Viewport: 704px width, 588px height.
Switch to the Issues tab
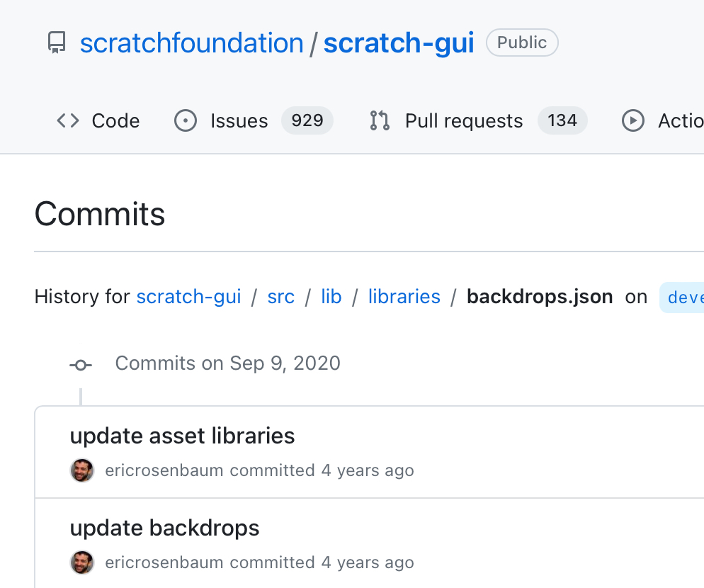click(x=239, y=121)
